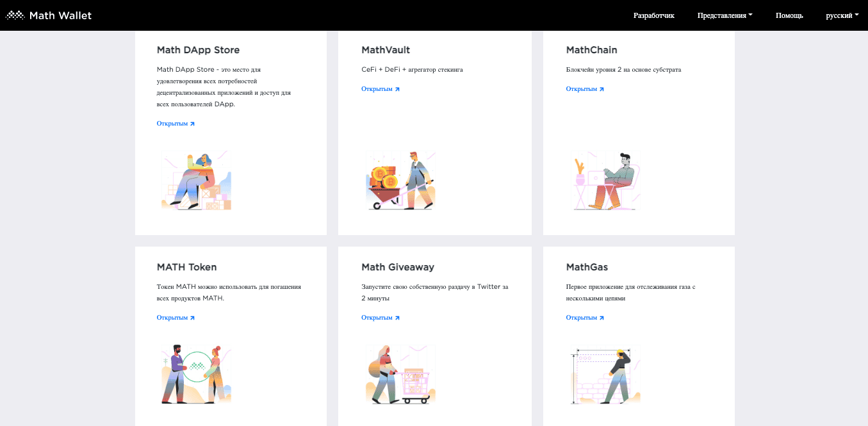Select the MathChain card title
868x426 pixels.
click(x=592, y=50)
